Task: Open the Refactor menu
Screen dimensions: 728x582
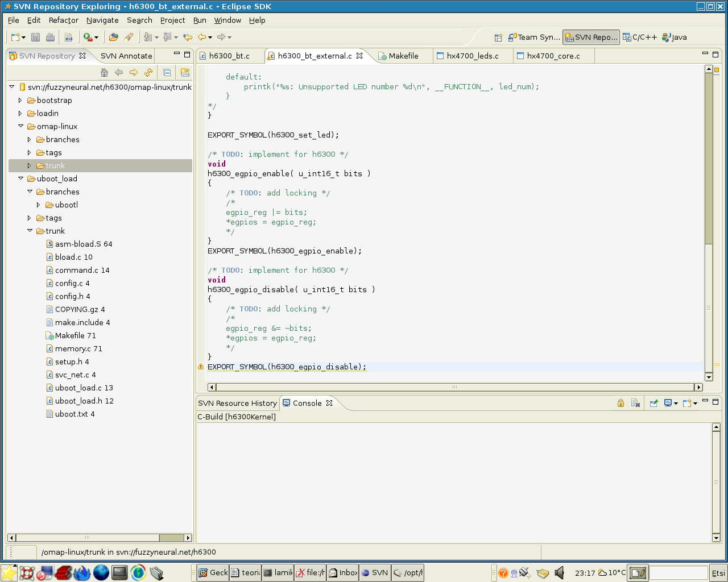Action: [63, 20]
